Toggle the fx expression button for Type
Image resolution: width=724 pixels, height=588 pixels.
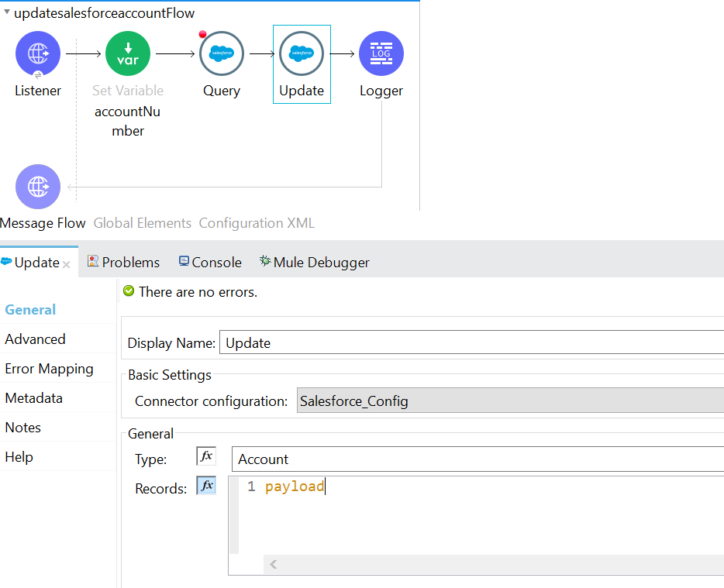[x=206, y=456]
